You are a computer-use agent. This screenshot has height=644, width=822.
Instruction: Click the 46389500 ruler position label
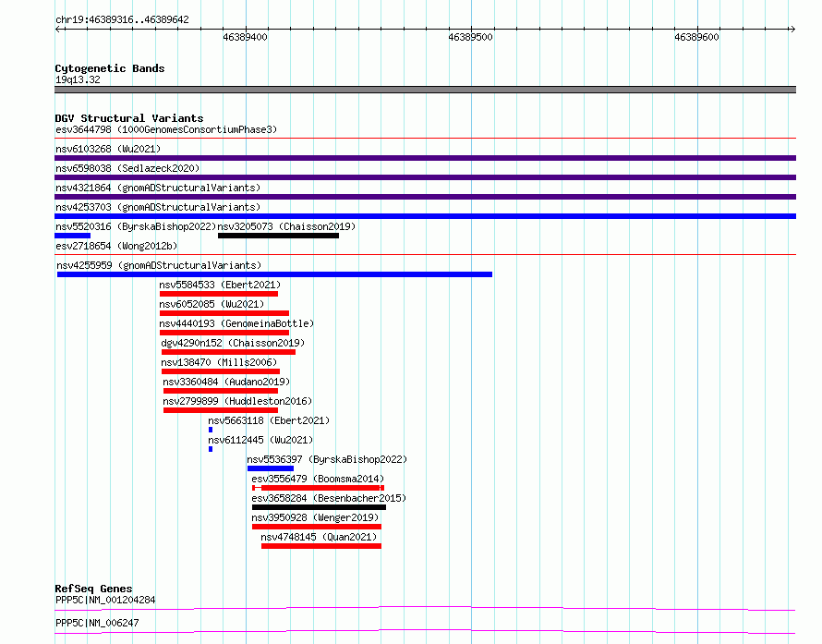pos(470,37)
